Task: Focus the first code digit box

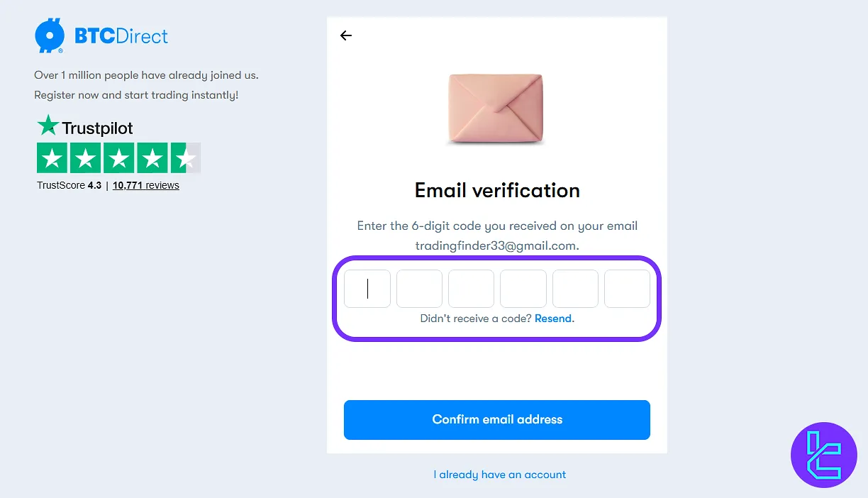Action: click(x=367, y=289)
